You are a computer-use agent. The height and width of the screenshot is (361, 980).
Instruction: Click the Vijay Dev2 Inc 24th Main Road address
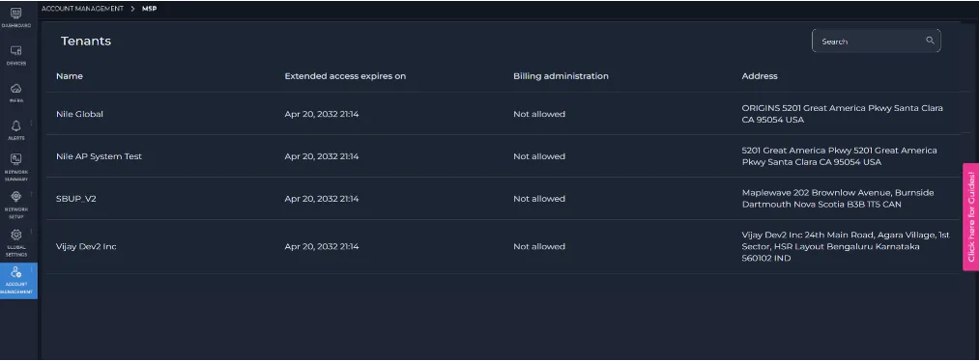(x=846, y=247)
